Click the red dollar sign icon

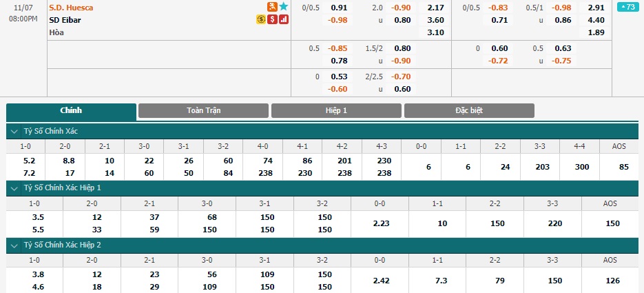(272, 19)
